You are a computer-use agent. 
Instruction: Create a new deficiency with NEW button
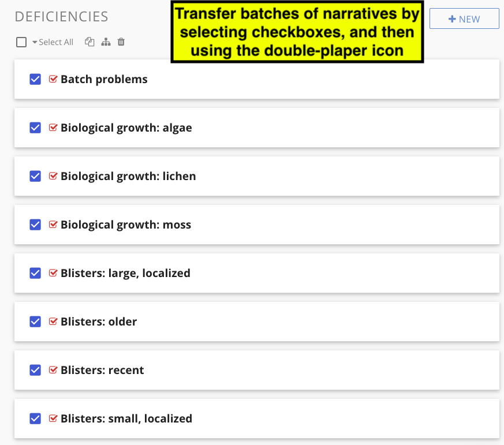[x=464, y=18]
